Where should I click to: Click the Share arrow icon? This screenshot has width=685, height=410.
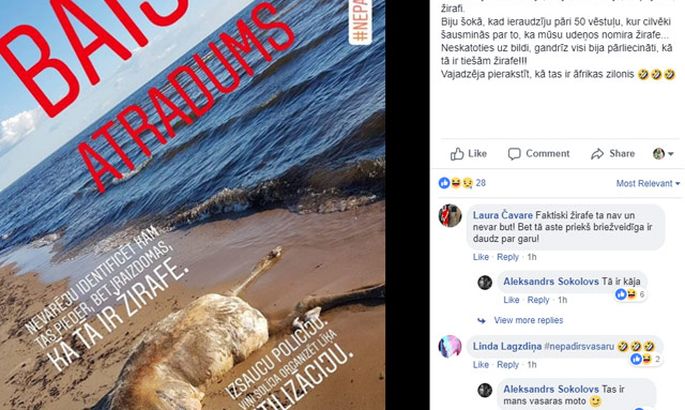[597, 154]
